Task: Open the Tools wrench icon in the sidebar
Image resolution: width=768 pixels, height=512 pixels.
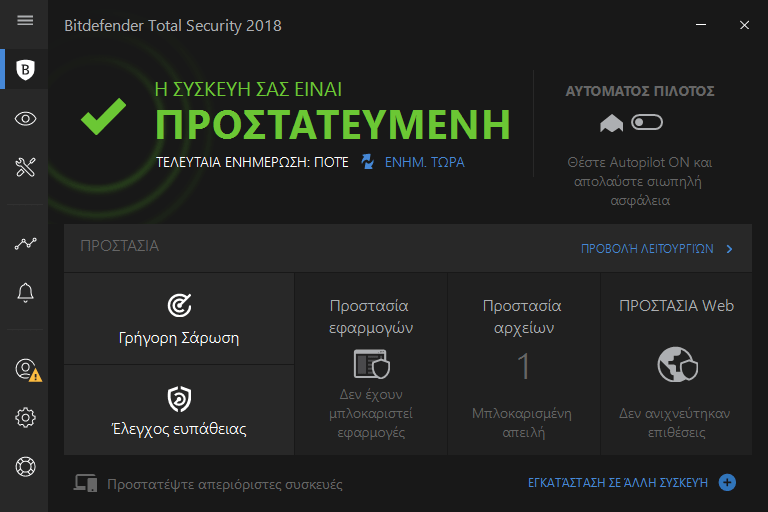Action: (25, 167)
